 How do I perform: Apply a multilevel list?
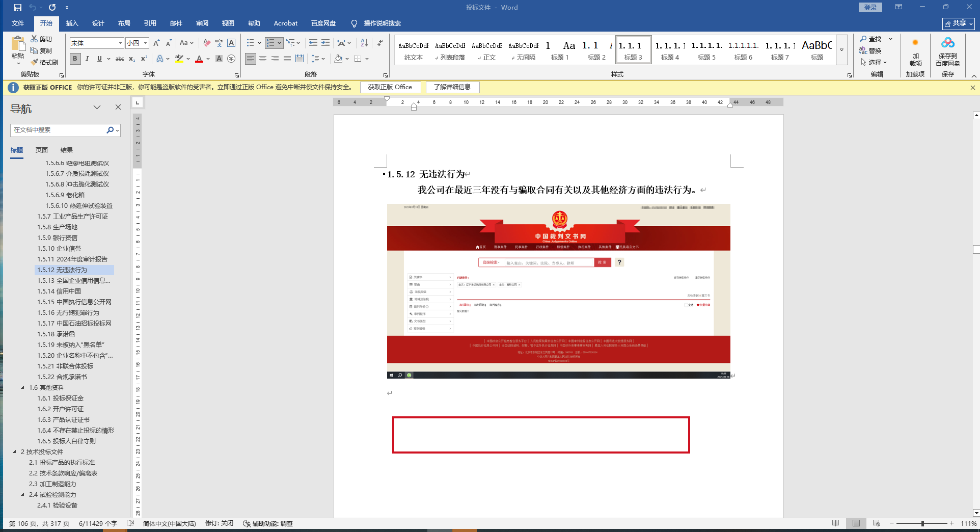[x=290, y=43]
